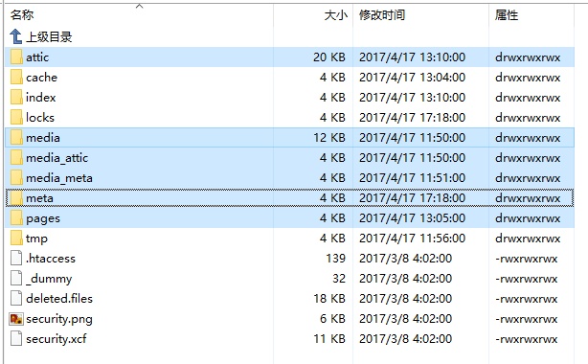Select the attic folder name

37,57
